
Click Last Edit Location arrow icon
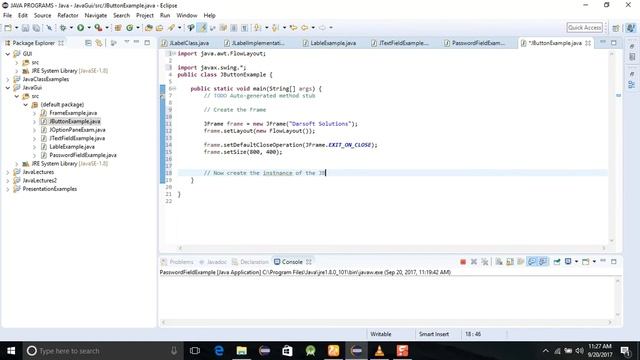click(293, 28)
